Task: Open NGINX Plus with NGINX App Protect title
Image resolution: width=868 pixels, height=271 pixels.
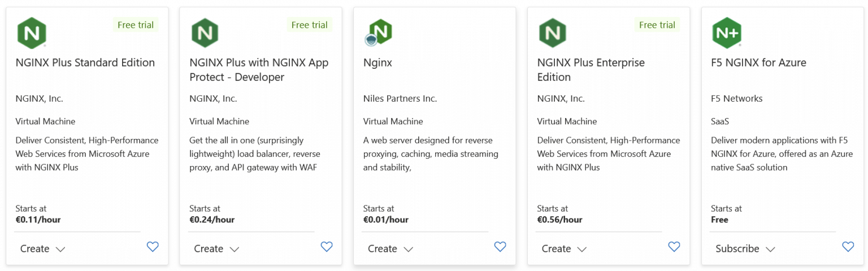Action: pos(259,69)
